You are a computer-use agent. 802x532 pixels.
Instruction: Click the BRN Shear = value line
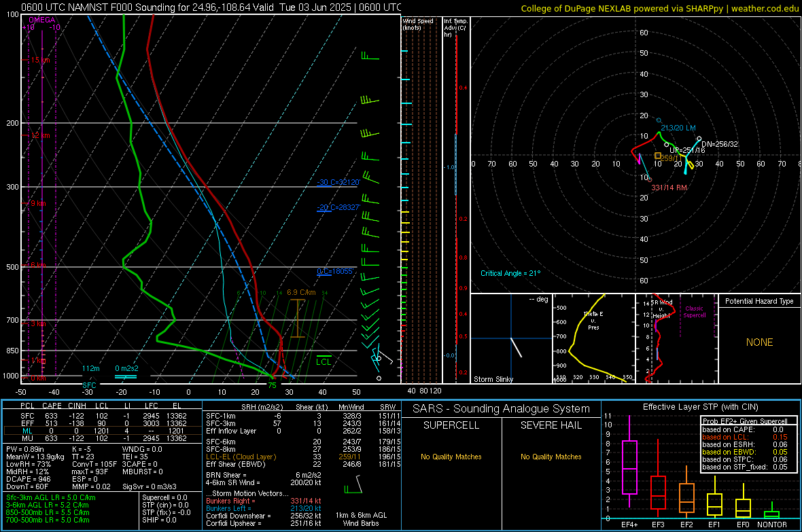264,475
